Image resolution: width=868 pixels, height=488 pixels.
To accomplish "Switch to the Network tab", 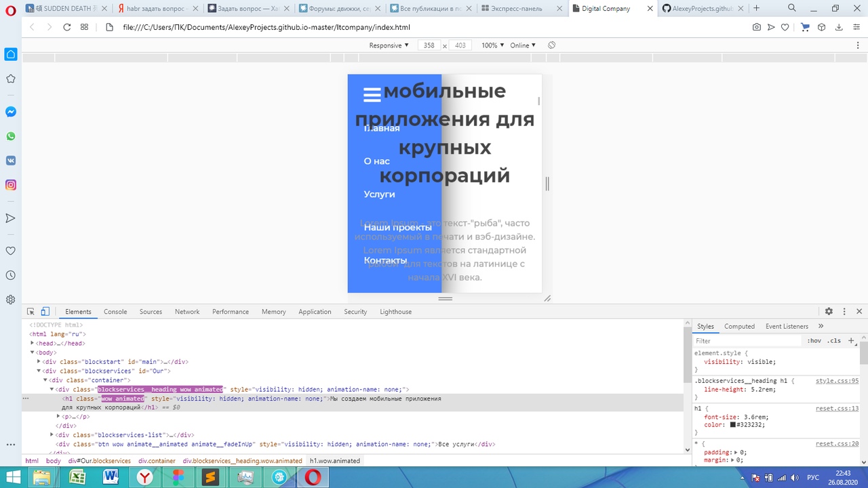I will 187,312.
